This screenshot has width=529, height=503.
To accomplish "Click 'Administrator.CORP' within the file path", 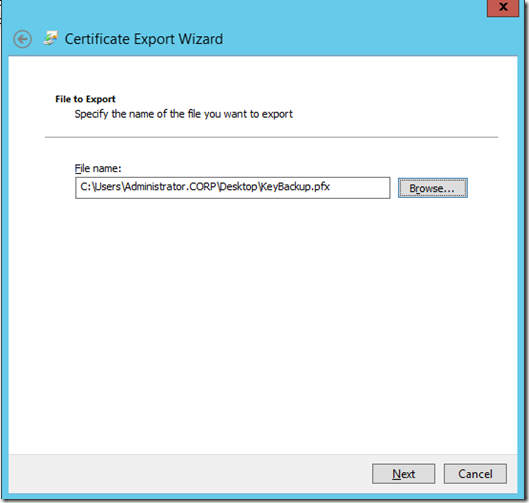I will (x=170, y=187).
